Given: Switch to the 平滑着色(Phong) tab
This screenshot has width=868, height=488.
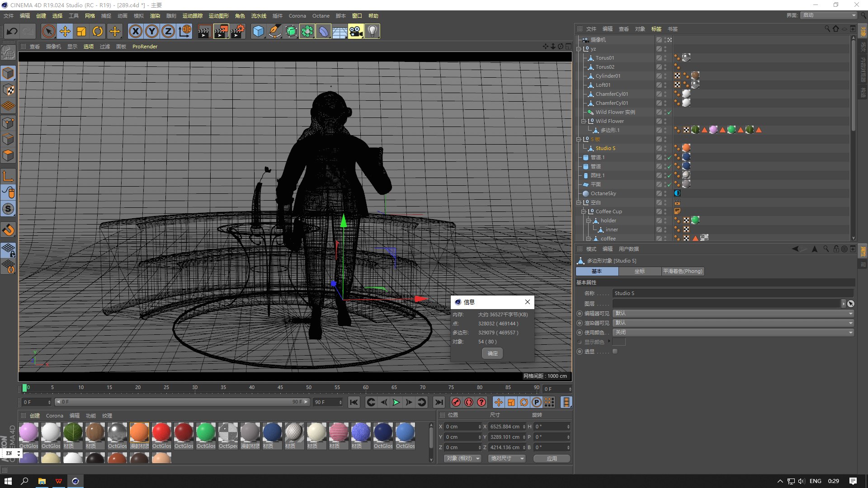Looking at the screenshot, I should click(x=683, y=271).
